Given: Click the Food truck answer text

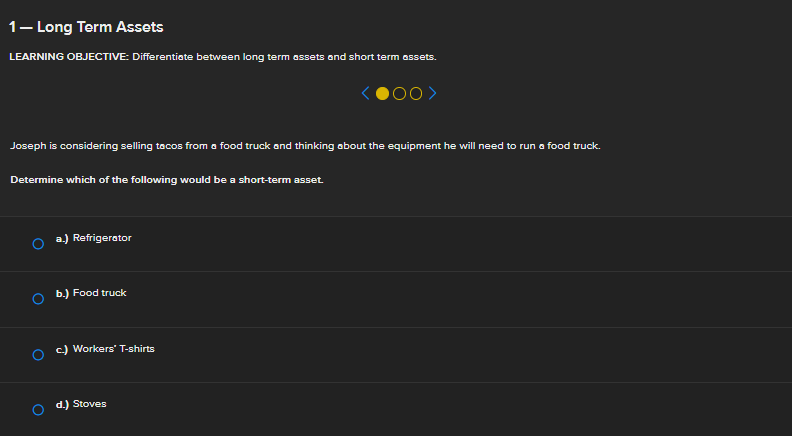Looking at the screenshot, I should (x=99, y=293).
